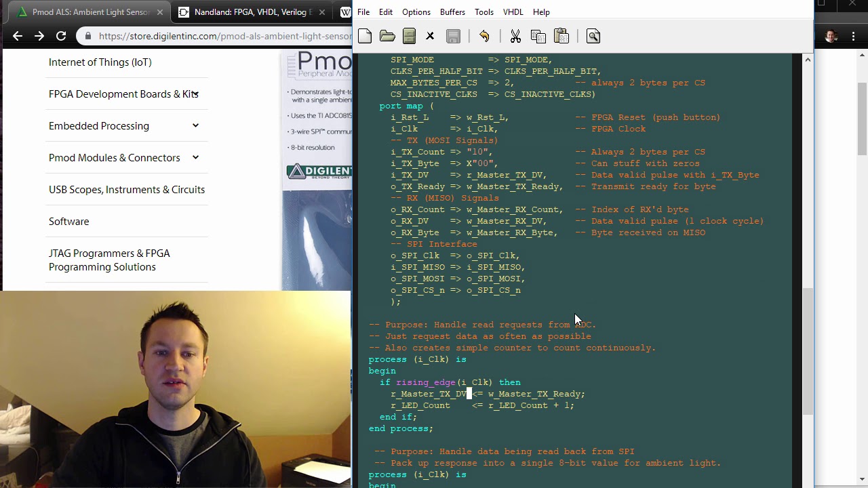The width and height of the screenshot is (868, 488).
Task: Save the current buffer with floppy icon
Action: click(453, 37)
